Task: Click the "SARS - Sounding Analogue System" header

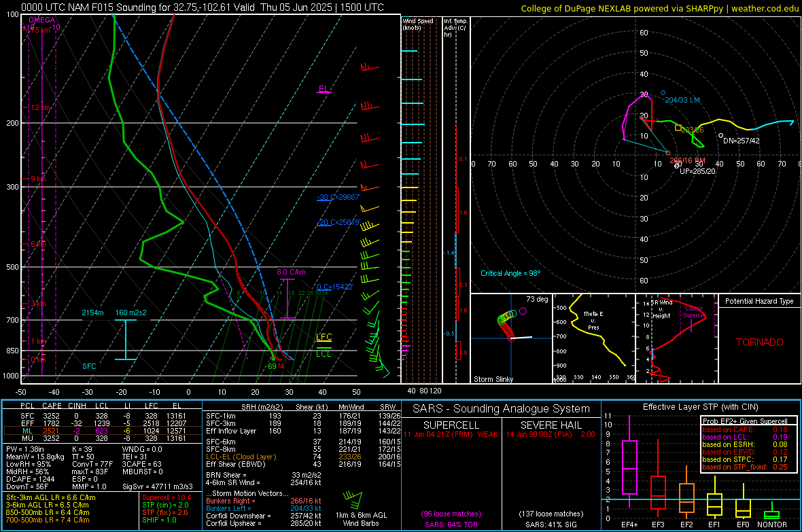Action: [x=502, y=409]
